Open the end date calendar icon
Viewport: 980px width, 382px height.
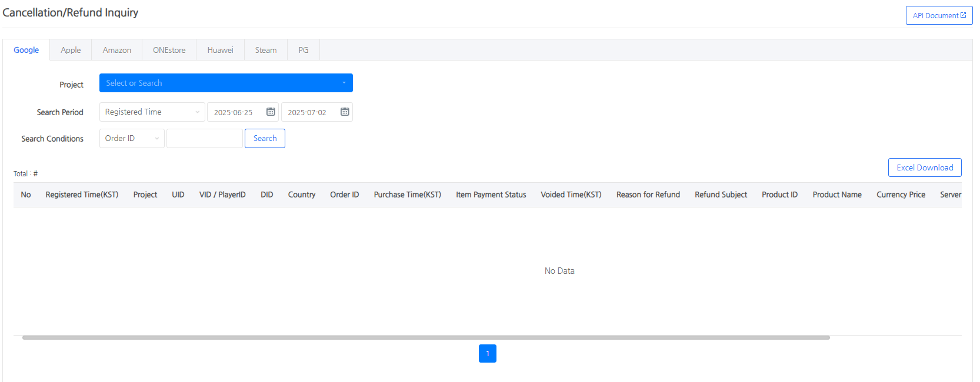pyautogui.click(x=345, y=112)
